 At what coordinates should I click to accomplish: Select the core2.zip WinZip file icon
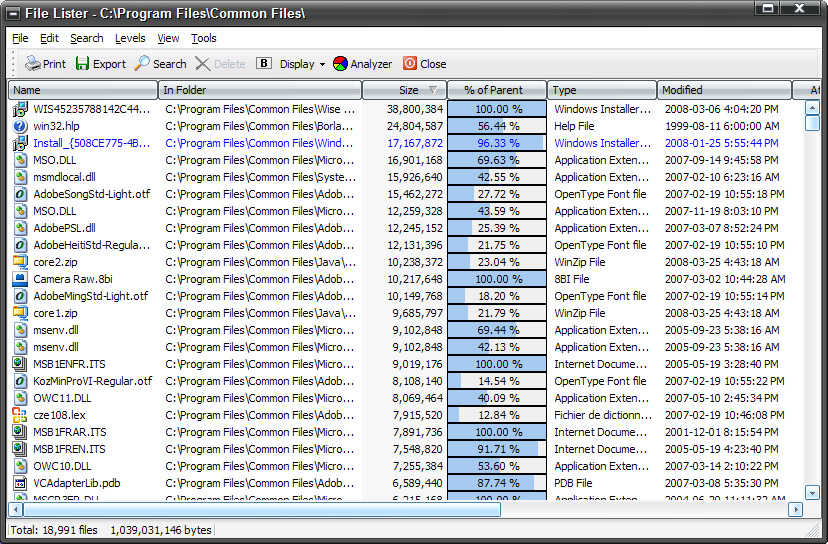coord(20,262)
